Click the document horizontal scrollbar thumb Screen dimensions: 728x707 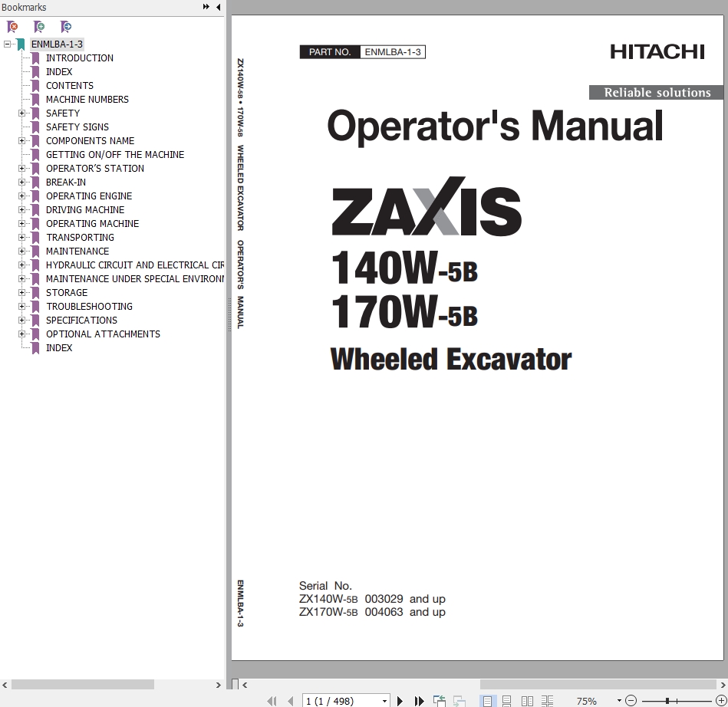(x=598, y=685)
